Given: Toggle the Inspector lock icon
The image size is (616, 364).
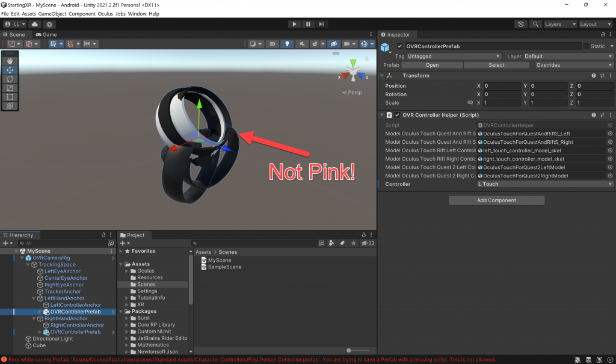Looking at the screenshot, I should click(603, 34).
